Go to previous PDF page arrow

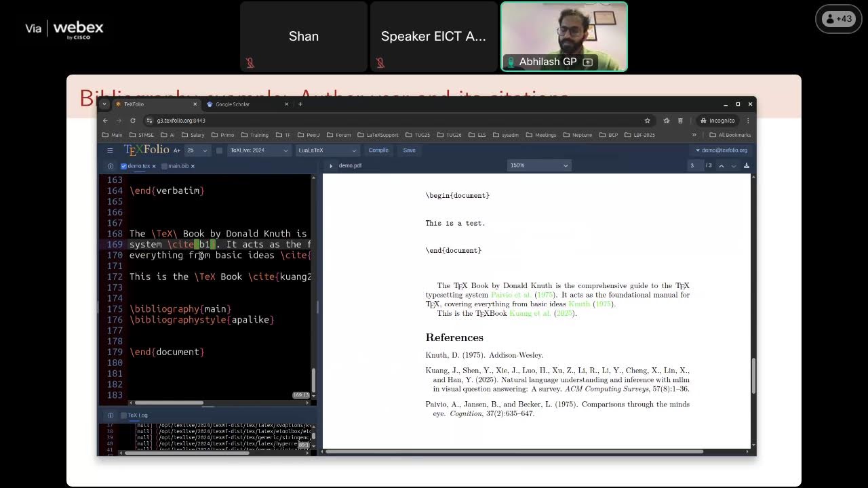(x=722, y=165)
